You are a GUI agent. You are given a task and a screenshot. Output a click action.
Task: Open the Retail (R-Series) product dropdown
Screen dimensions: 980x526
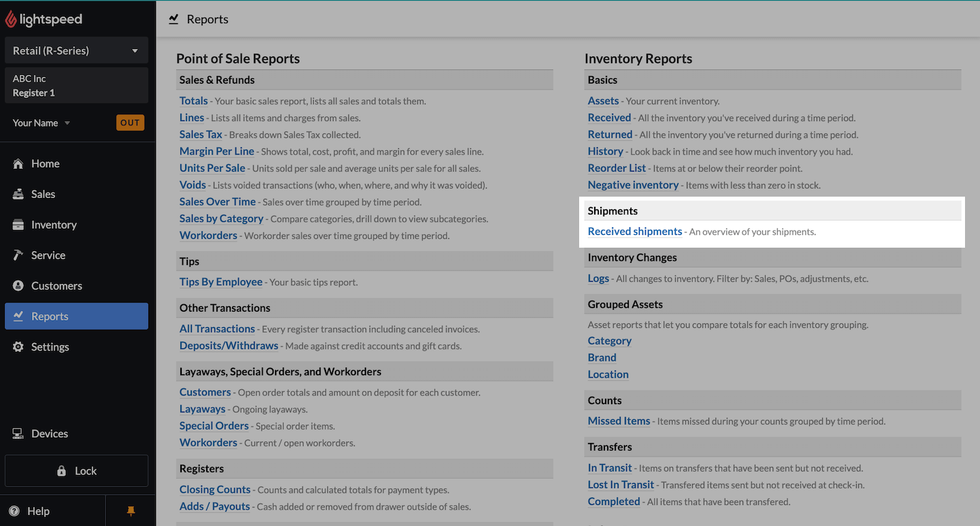[x=76, y=51]
